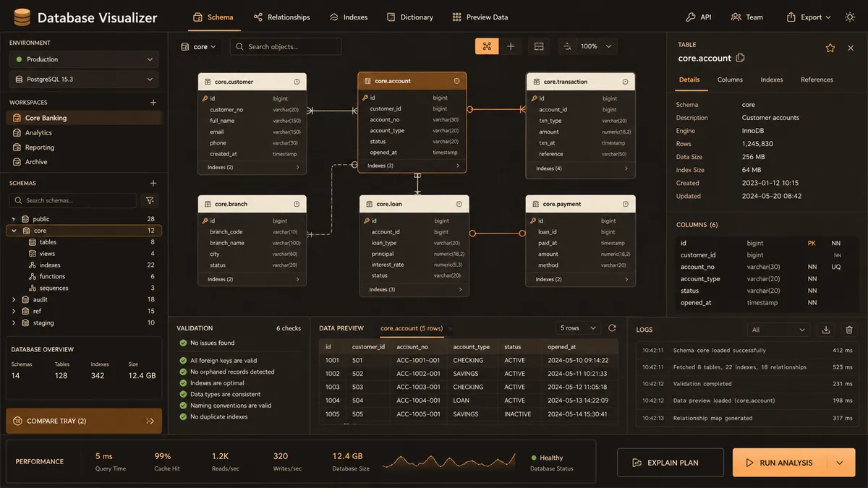Open the Compare Tray (2)

84,421
